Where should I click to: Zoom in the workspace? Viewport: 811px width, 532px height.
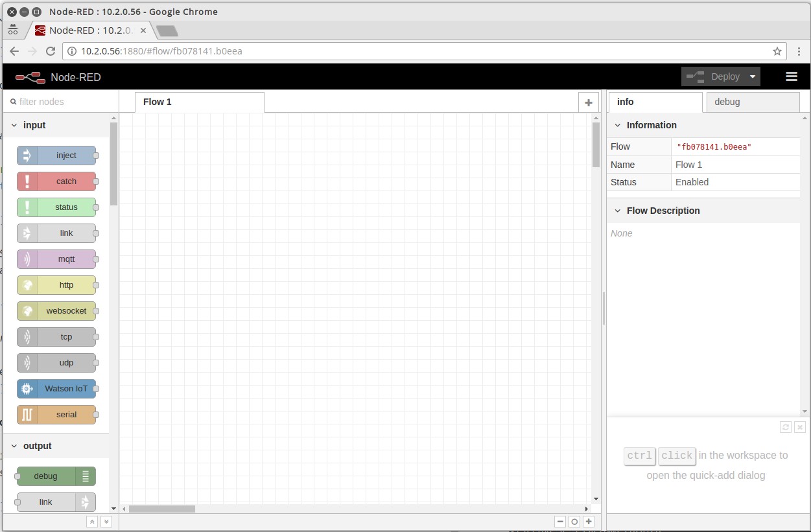589,522
